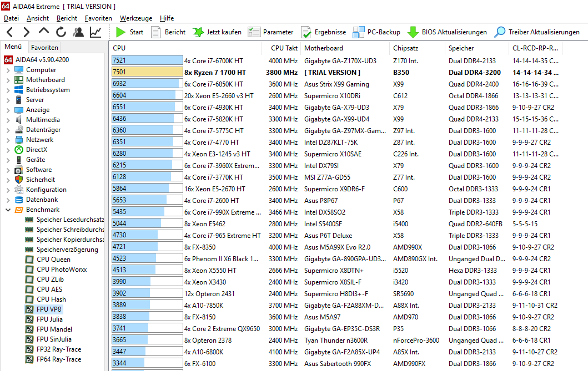Image resolution: width=588 pixels, height=371 pixels.
Task: Select the Konfiguration icon in tree
Action: [19, 190]
